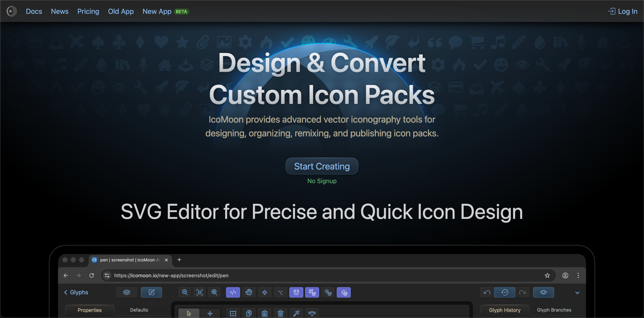The image size is (644, 318).
Task: Click the green No Signup text
Action: (x=322, y=181)
